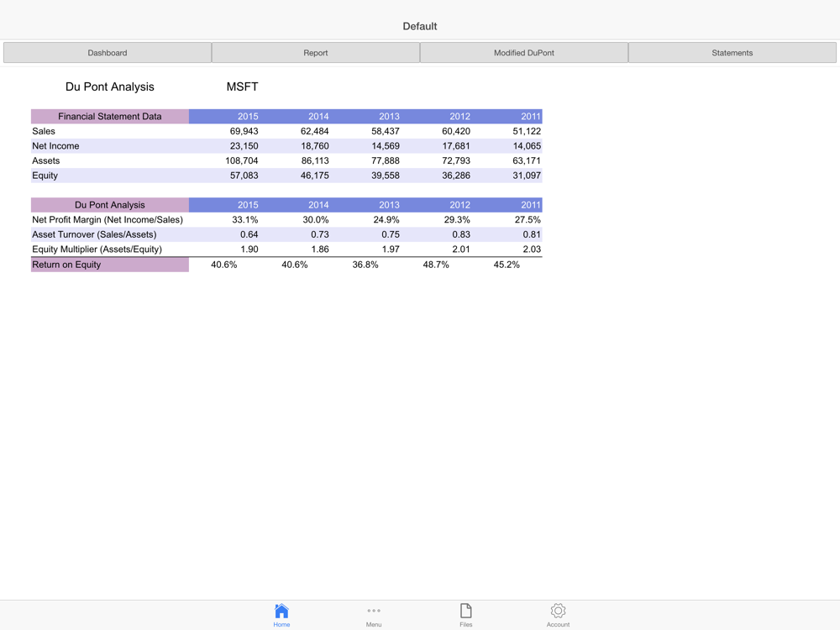Click the MSFT ticker symbol

pos(242,87)
